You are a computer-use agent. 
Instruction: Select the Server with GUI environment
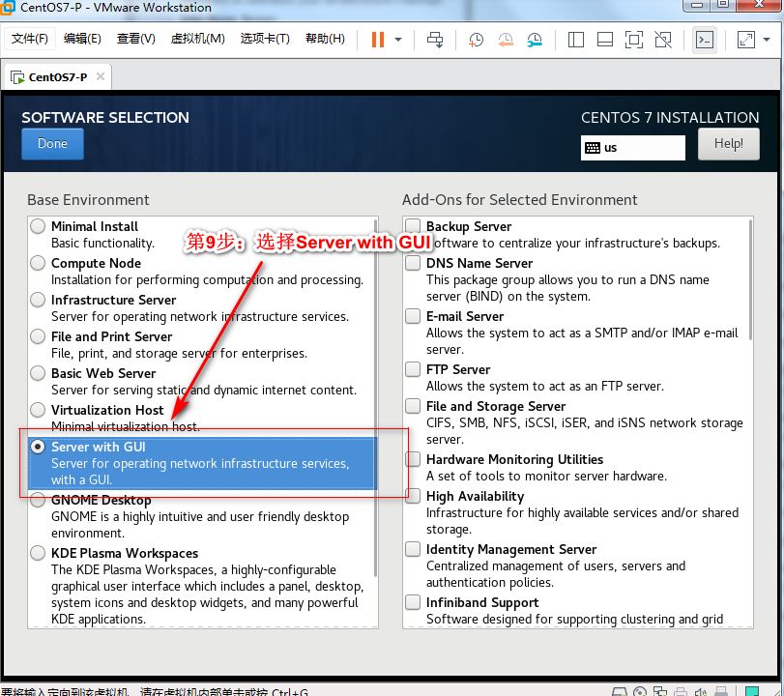pos(37,447)
